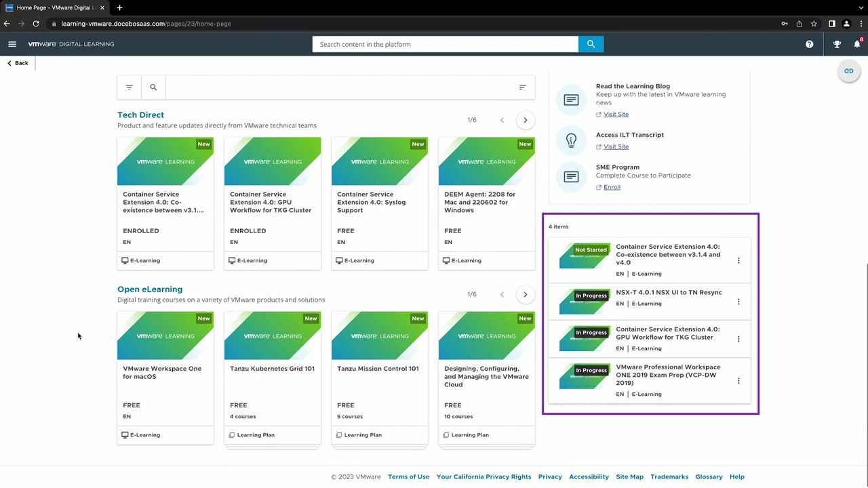Open options for Container Service Extension Co-existence item
The image size is (868, 488).
pyautogui.click(x=738, y=260)
